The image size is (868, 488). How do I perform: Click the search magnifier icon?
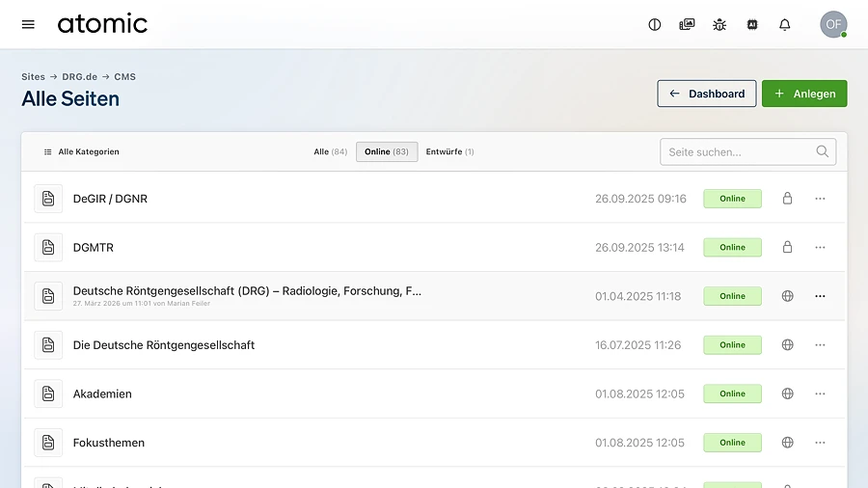tap(822, 151)
